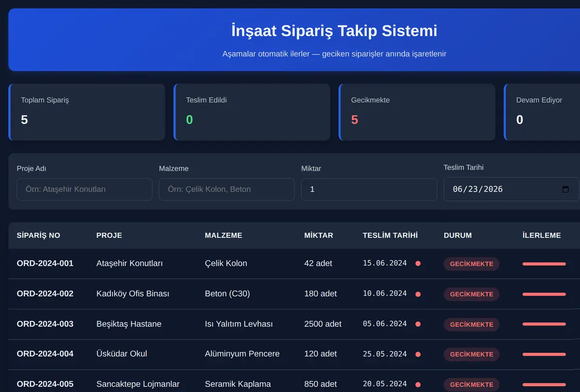Click the İLERLEME column header

click(542, 235)
